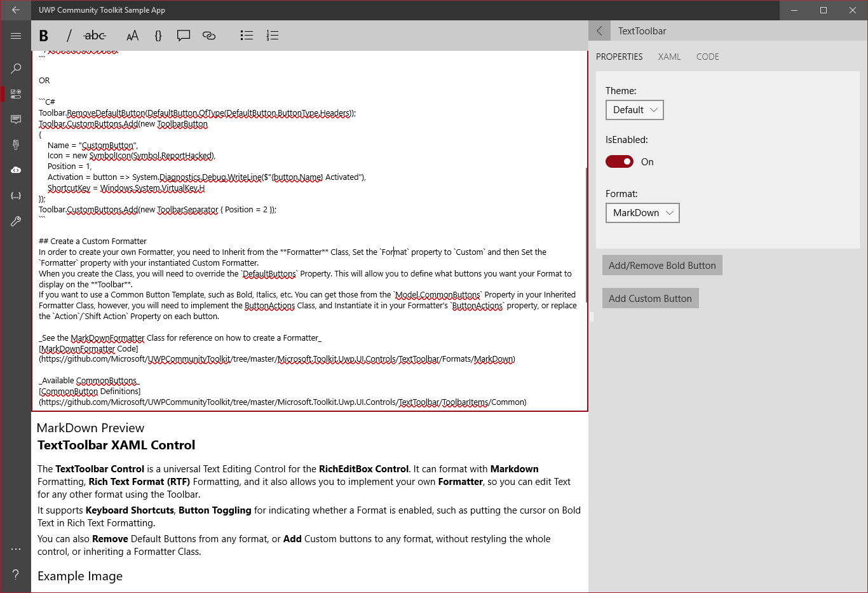This screenshot has width=868, height=593.
Task: Click the 'MarkDown Preview' heading
Action: [90, 428]
